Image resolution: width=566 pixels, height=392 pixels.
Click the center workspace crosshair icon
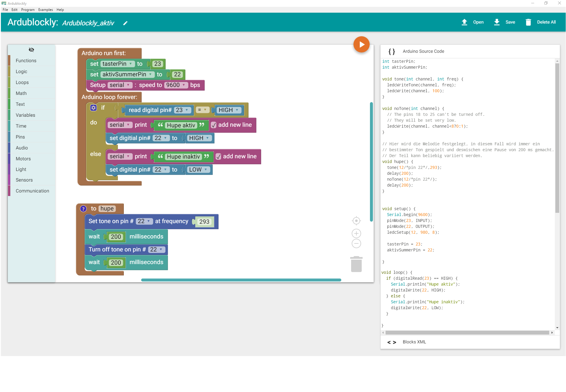pos(356,221)
